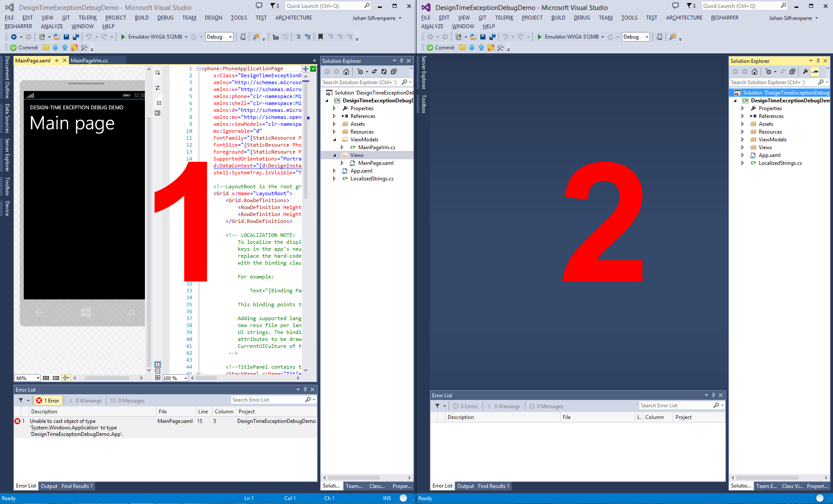Open the designer zoom level showing 60%
833x504 pixels.
pos(27,378)
